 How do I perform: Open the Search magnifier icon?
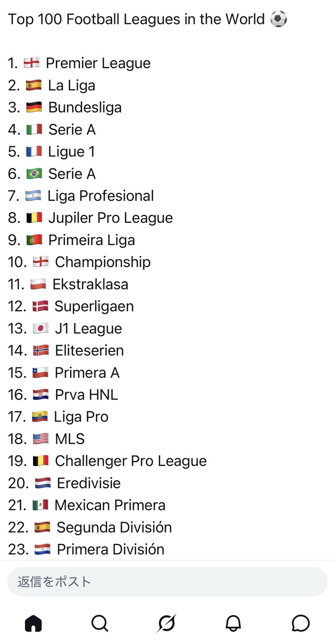click(100, 623)
